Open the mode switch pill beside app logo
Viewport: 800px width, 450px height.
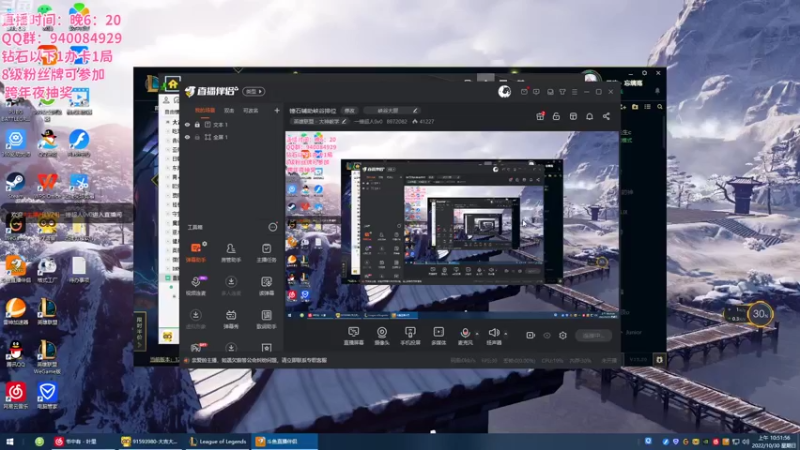[254, 91]
